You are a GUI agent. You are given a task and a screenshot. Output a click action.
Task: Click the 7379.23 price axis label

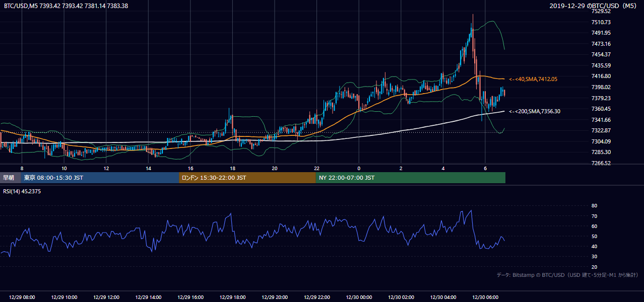[x=601, y=98]
